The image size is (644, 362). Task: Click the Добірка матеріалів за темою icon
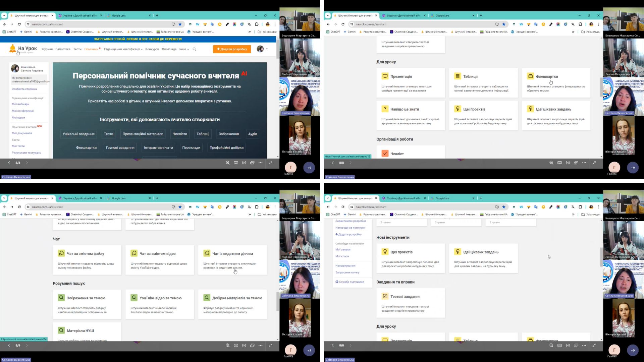coord(207,298)
